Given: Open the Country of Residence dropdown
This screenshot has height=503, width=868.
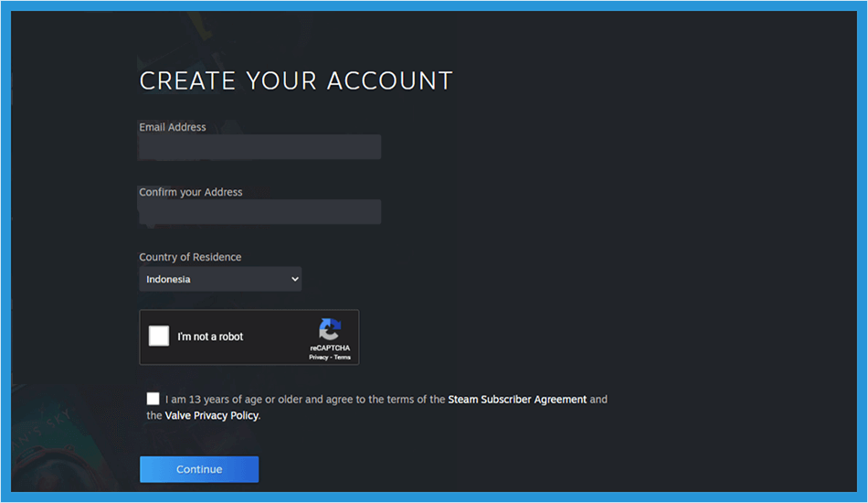Looking at the screenshot, I should 220,279.
